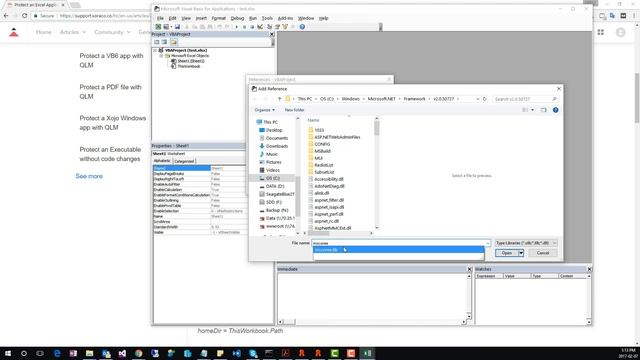The image size is (640, 360).
Task: Select ThisWorkbook in project tree
Action: [189, 66]
